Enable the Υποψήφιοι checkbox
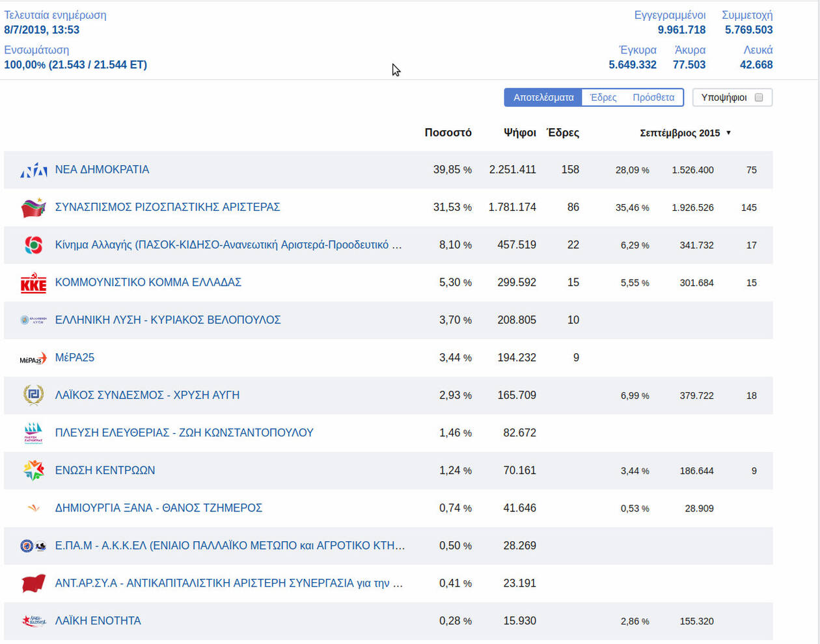Viewport: 820px width, 644px height. pos(758,98)
